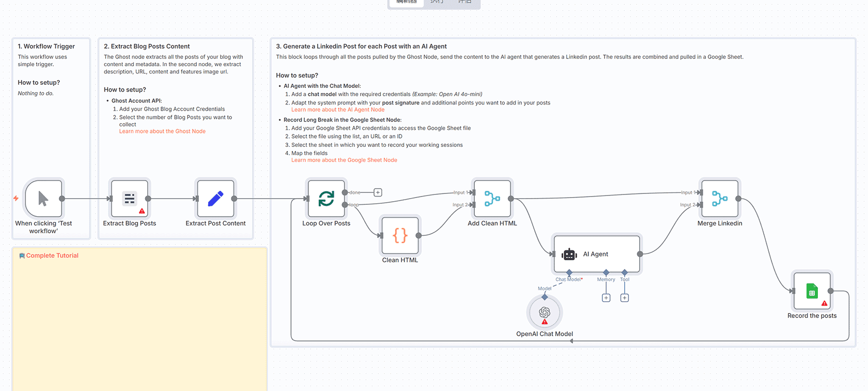The width and height of the screenshot is (868, 391).
Task: Open the Record the posts Google Sheets node
Action: [812, 291]
